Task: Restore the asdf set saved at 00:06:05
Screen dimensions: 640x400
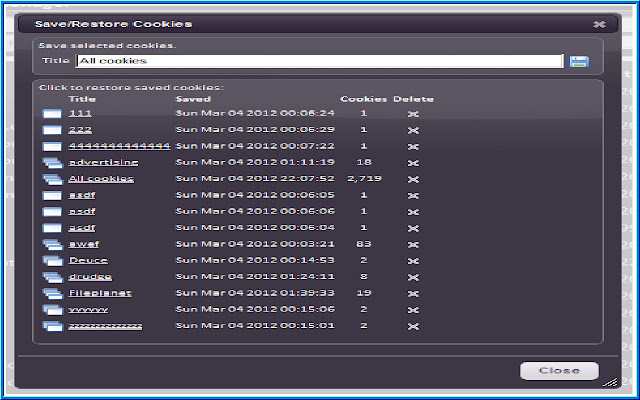Action: (x=82, y=195)
